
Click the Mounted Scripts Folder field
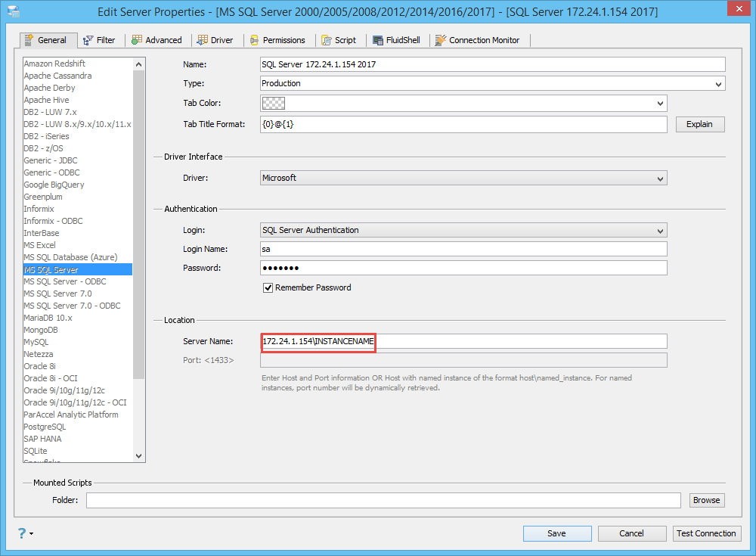point(383,501)
